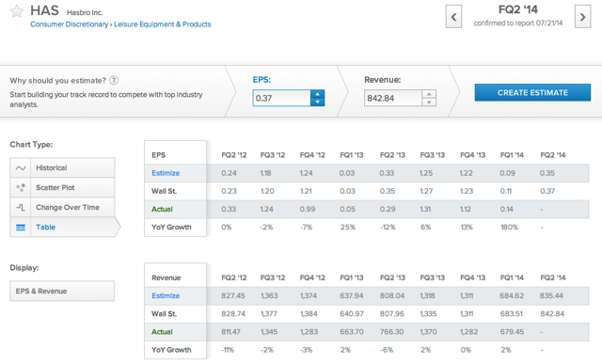The image size is (602, 364).
Task: Open Leisure Equipment & Products link
Action: point(163,24)
